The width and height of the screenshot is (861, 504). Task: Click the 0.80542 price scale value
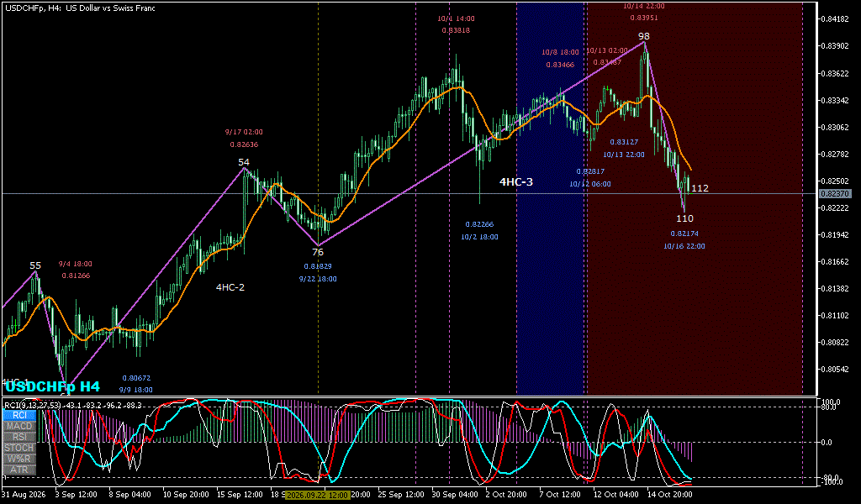[835, 369]
